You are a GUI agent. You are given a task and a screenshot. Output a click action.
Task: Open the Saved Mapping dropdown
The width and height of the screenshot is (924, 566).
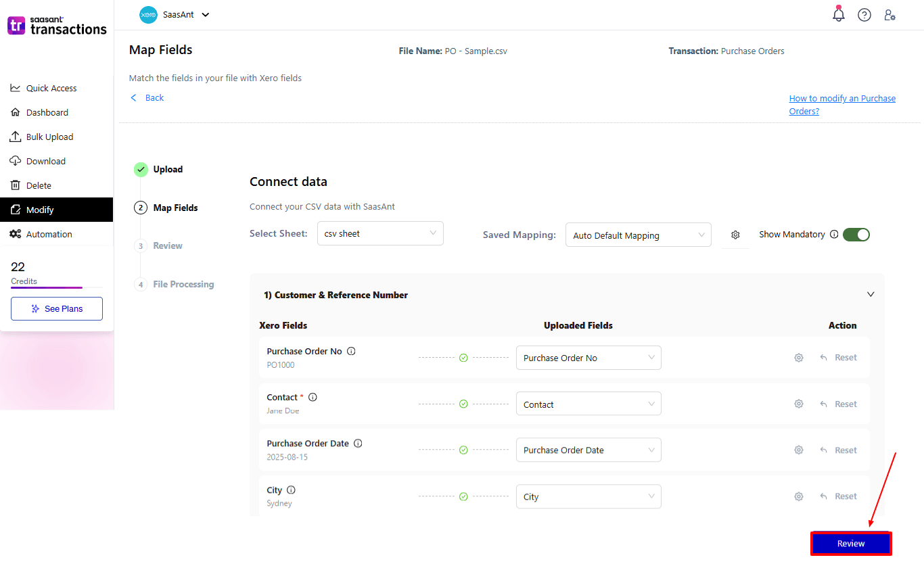tap(638, 235)
